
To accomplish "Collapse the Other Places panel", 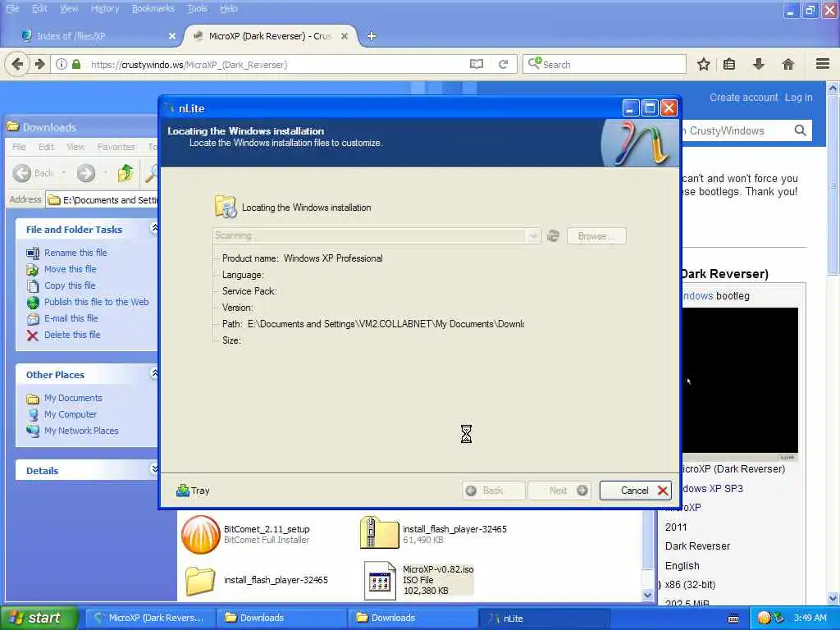I will [x=154, y=373].
